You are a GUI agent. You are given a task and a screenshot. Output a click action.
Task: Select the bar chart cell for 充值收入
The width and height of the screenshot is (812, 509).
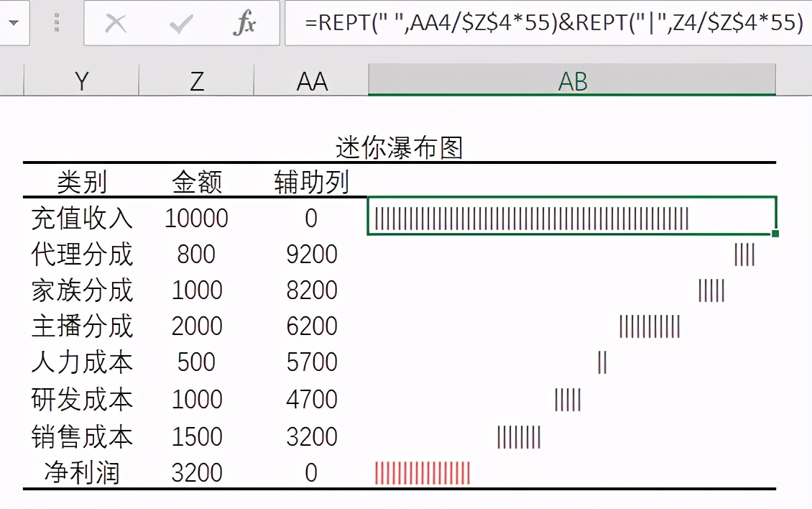coord(572,216)
